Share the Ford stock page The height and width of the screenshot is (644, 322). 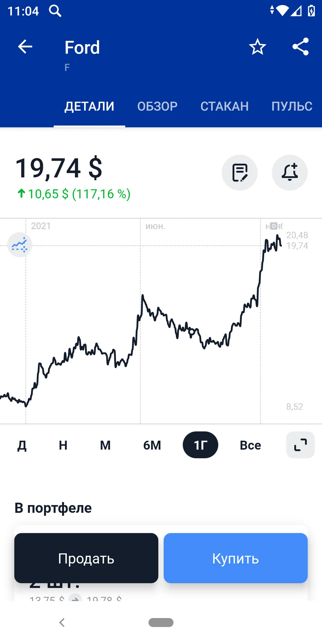click(x=301, y=47)
